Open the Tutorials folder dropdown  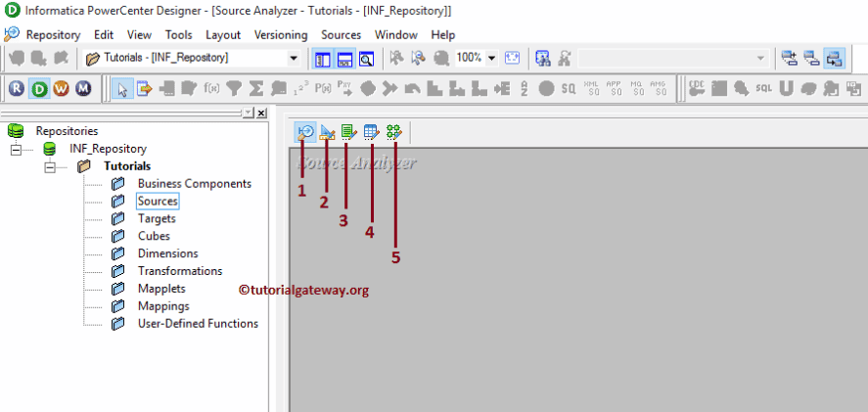[293, 58]
